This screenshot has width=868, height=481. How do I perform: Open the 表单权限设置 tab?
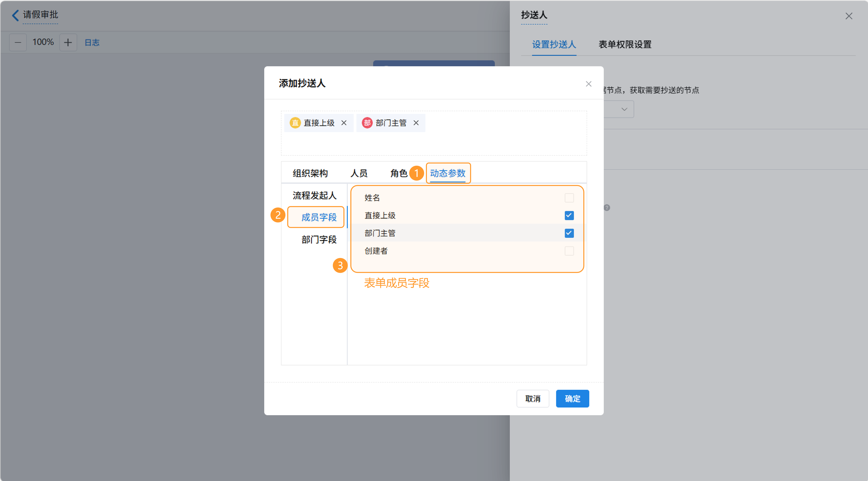point(625,44)
